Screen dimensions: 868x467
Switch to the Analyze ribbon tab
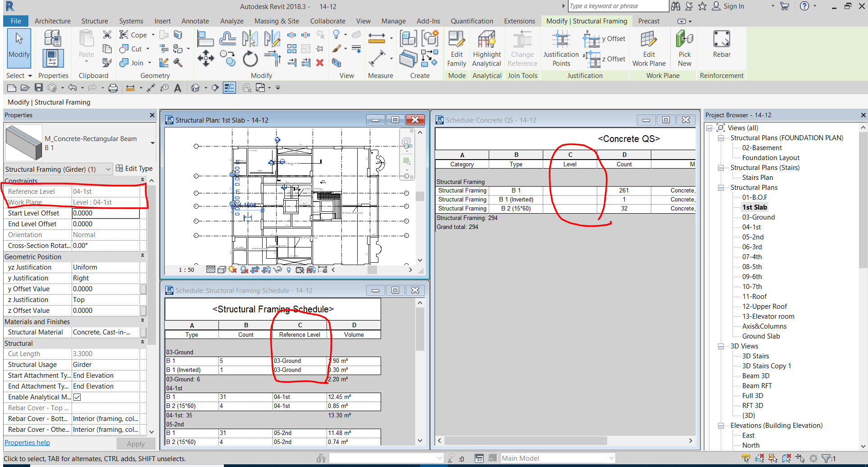pos(232,21)
